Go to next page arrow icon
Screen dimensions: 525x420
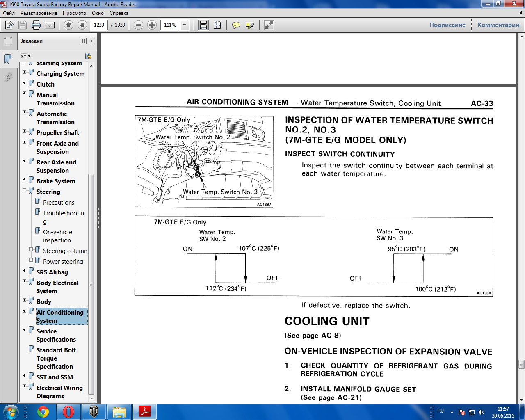[x=82, y=25]
